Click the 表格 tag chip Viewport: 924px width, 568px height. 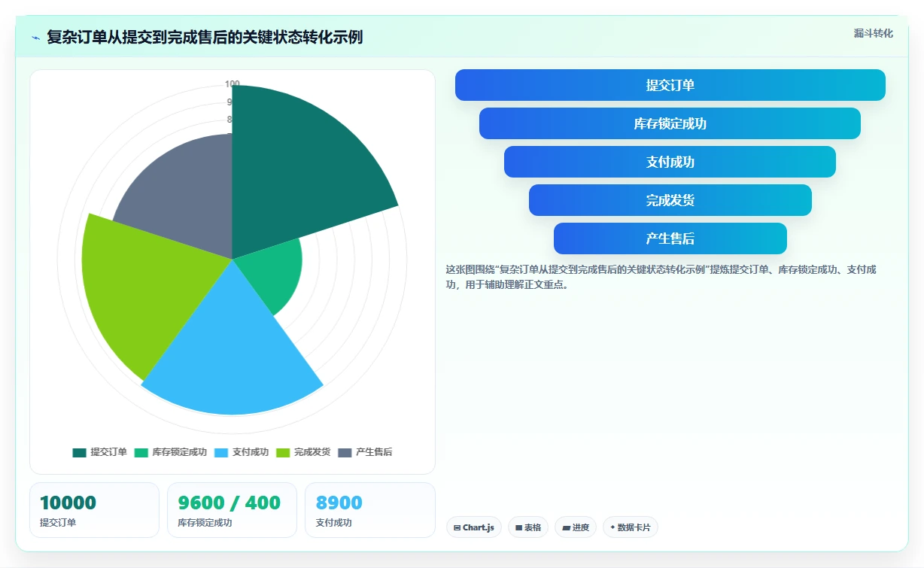coord(528,527)
